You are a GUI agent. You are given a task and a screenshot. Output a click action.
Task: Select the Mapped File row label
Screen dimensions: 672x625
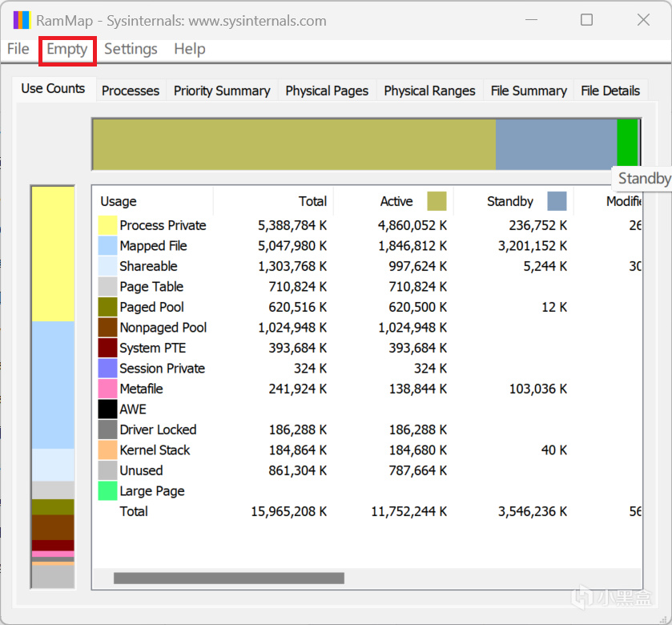coord(154,246)
